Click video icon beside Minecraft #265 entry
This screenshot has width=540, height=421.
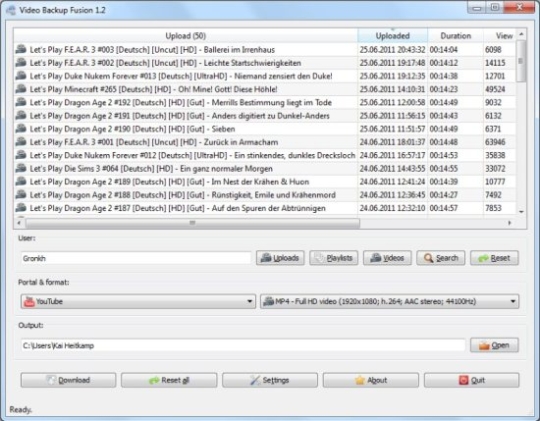tap(21, 89)
